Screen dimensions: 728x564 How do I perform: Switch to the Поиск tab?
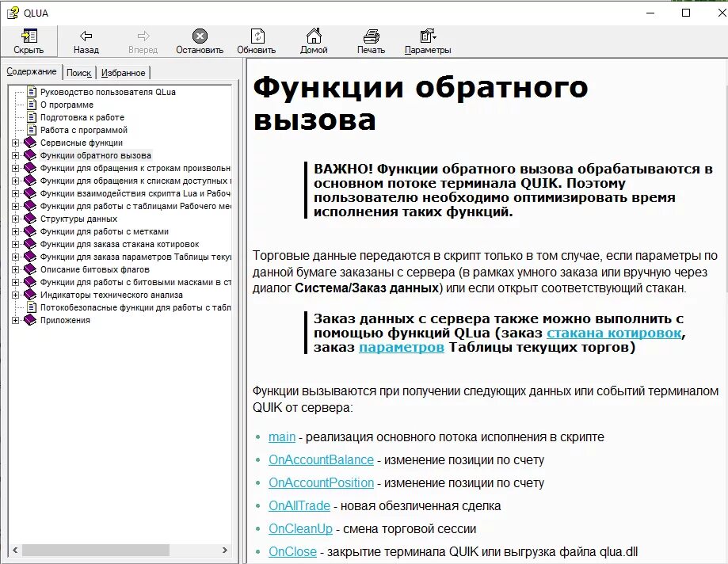click(x=79, y=73)
